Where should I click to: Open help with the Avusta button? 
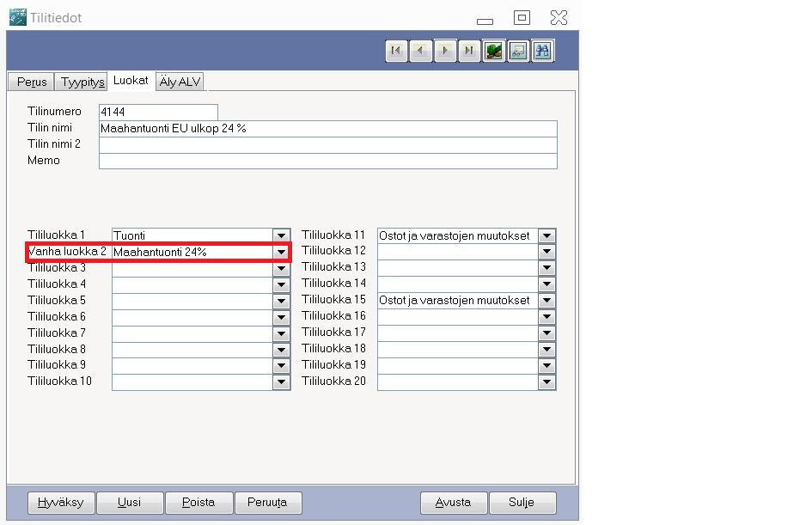454,502
